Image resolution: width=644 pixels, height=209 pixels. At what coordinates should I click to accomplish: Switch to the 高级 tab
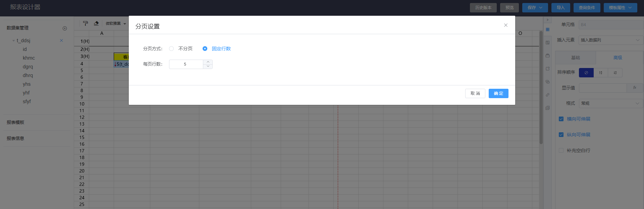tap(618, 58)
